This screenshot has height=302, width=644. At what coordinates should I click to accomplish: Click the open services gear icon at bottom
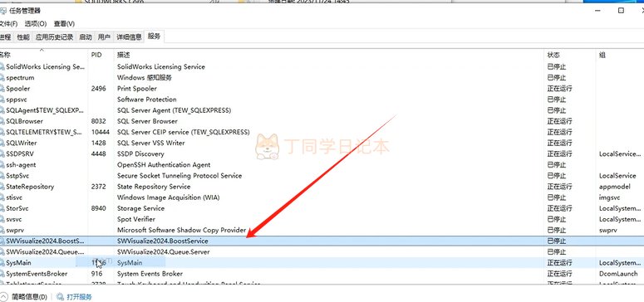(x=61, y=297)
